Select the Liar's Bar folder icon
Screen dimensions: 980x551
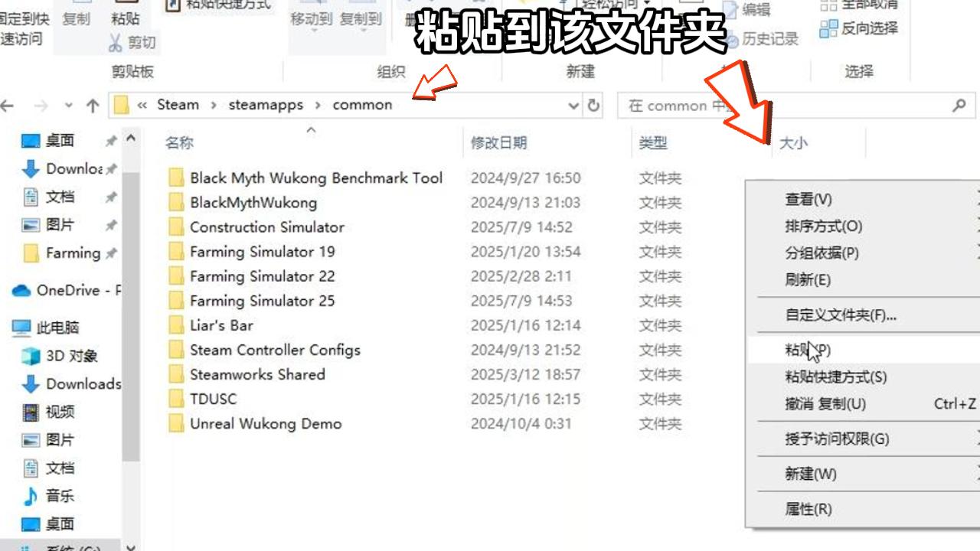176,325
